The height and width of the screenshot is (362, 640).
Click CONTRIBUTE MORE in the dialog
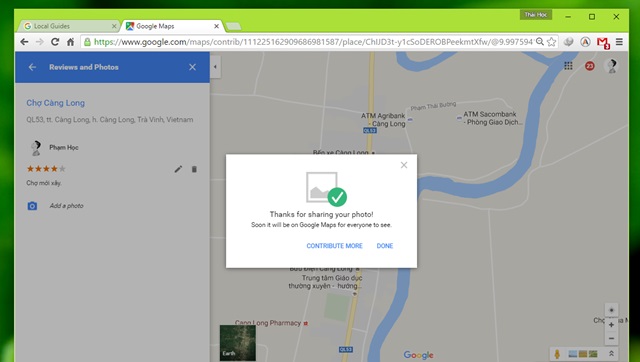(334, 246)
